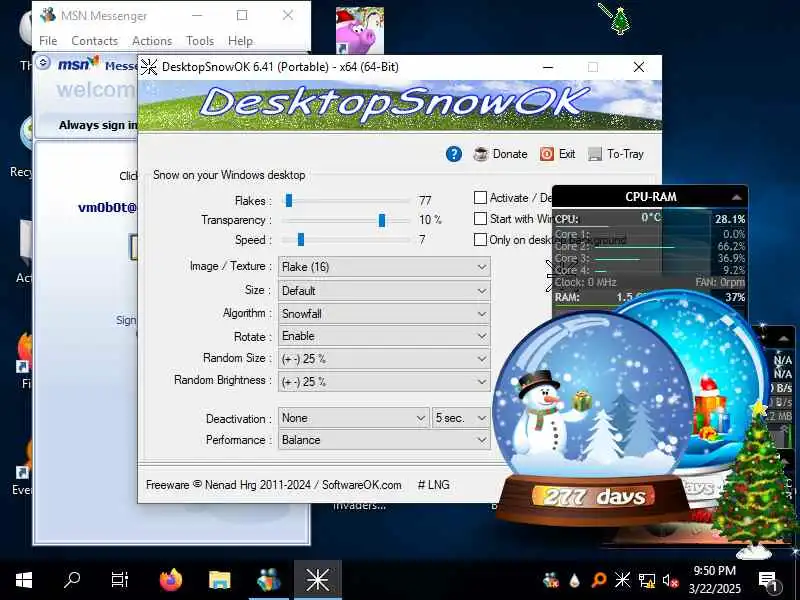Click the decorated Christmas tree gadget

click(754, 480)
